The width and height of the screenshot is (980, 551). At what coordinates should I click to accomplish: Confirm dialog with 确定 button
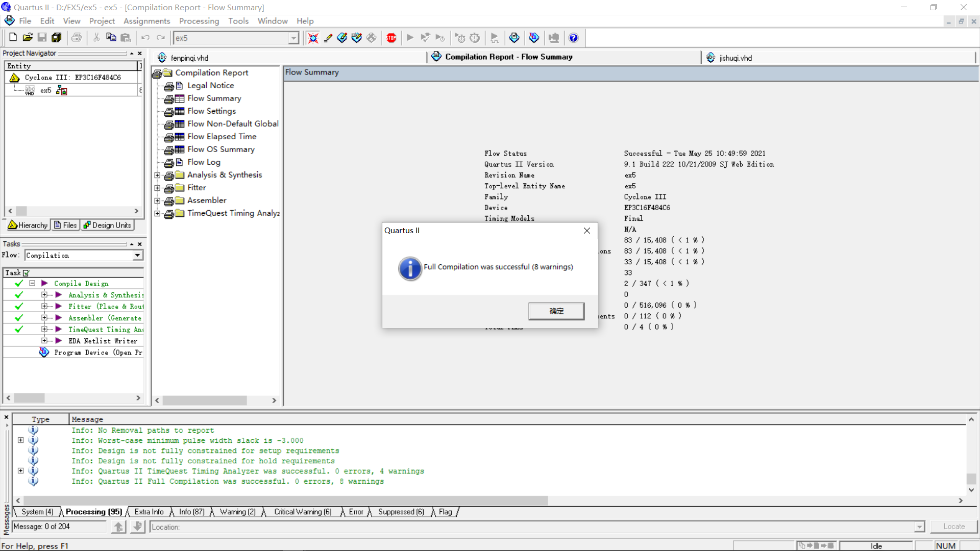pyautogui.click(x=556, y=311)
